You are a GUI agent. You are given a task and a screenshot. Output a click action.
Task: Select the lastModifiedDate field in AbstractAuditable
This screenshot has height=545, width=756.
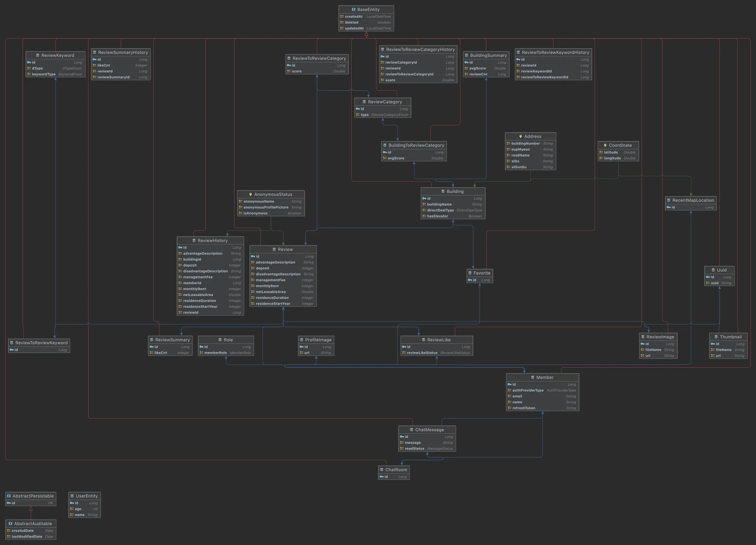coord(27,537)
